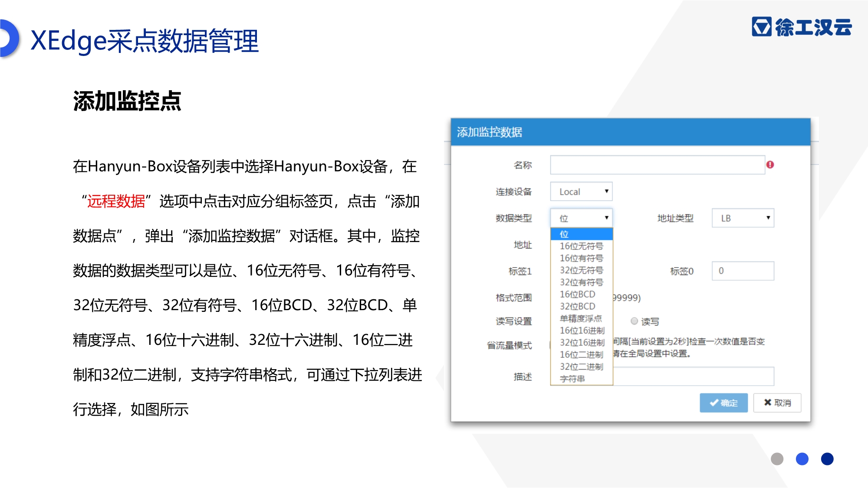This screenshot has height=488, width=868.
Task: Open the data type dropdown
Action: coord(581,218)
